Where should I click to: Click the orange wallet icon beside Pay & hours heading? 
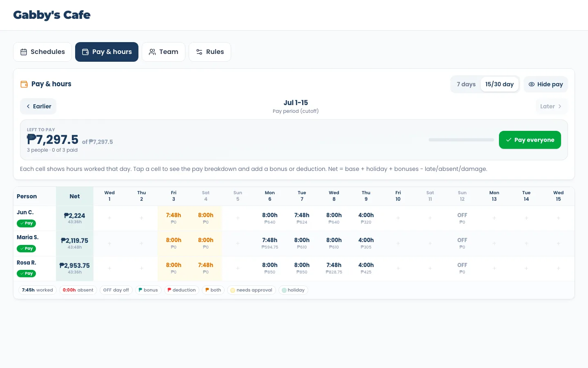[24, 84]
